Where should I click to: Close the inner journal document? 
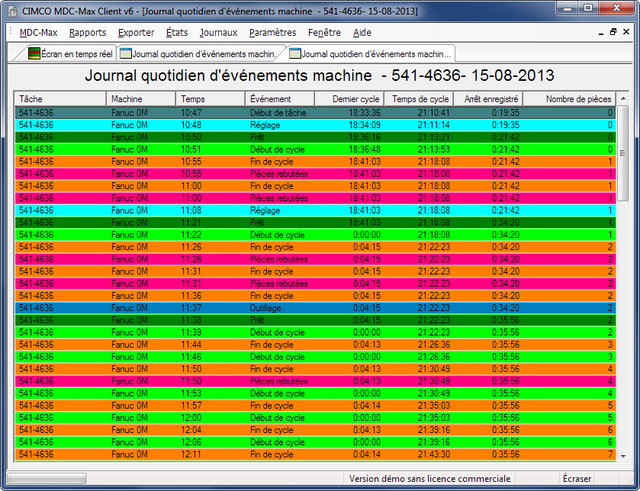pos(626,32)
